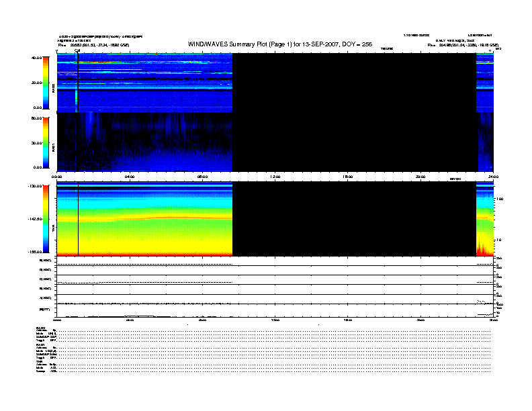The image size is (532, 411).
Task: Select the RAD1 color scale bar
Action: tap(46, 143)
